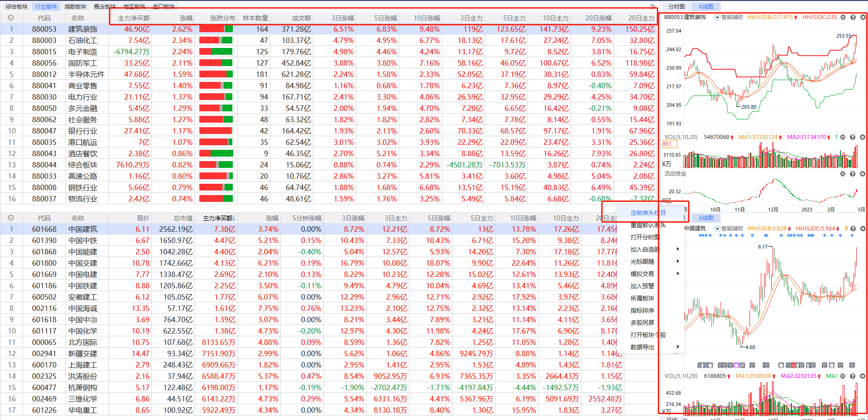Open help icon for the 流动资金 indicator

[x=853, y=174]
